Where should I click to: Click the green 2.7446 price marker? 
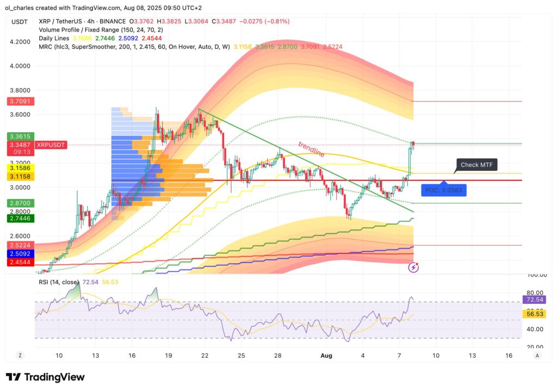click(20, 219)
